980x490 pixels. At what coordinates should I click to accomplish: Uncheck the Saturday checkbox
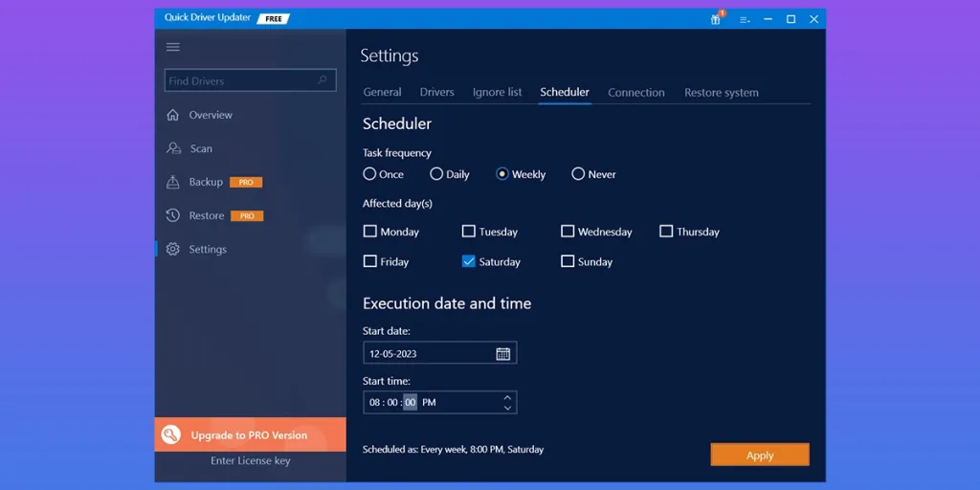[469, 261]
